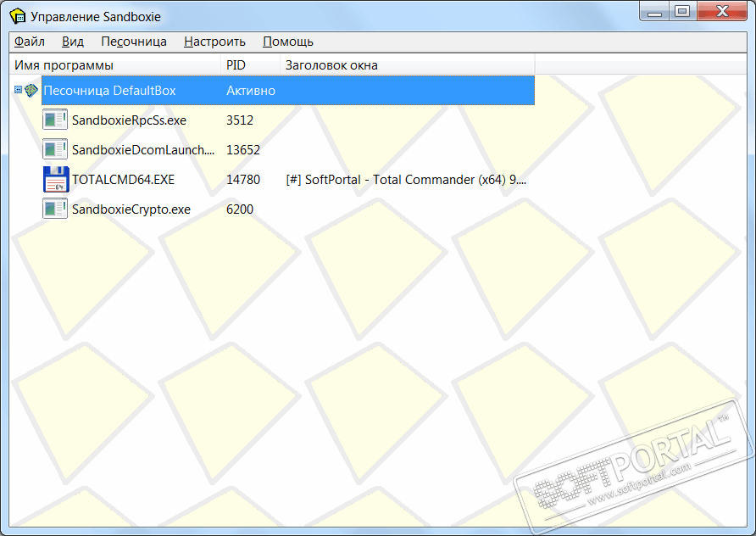Click the SandboxieDcomLaunch process icon
Image resolution: width=756 pixels, height=536 pixels.
point(55,149)
